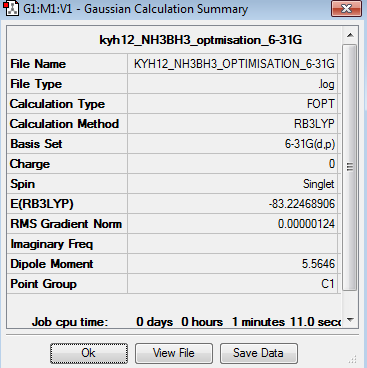The width and height of the screenshot is (367, 368).
Task: Click the window resize grip corner
Action: 352,359
